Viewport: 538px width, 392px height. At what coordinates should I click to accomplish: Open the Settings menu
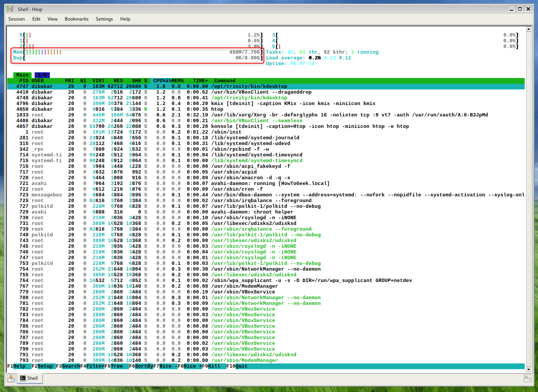(104, 19)
